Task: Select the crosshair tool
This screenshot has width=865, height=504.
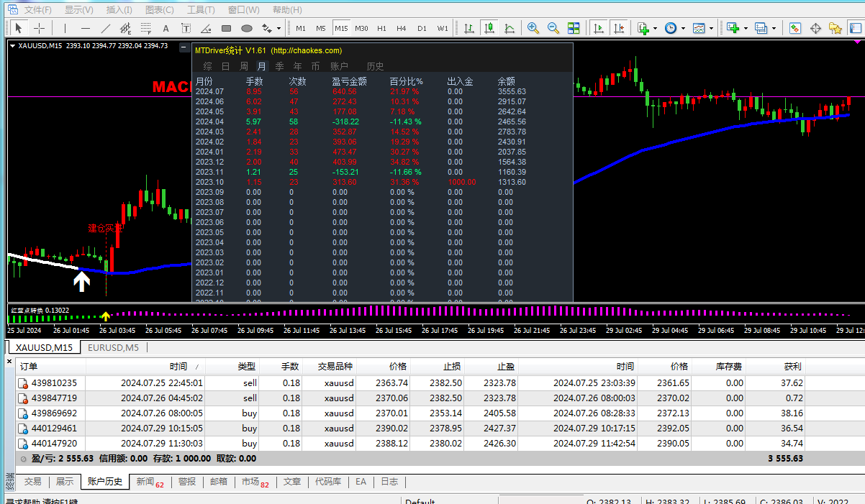Action: pyautogui.click(x=39, y=28)
